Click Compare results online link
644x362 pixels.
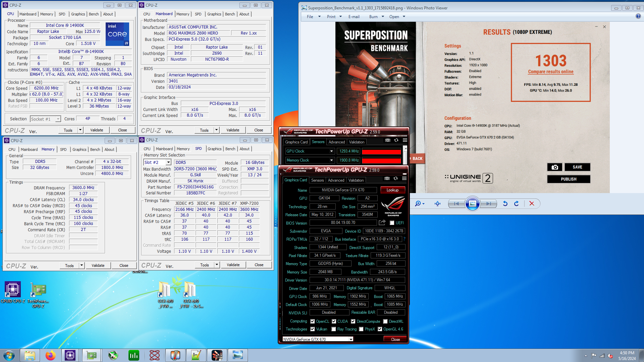[551, 71]
